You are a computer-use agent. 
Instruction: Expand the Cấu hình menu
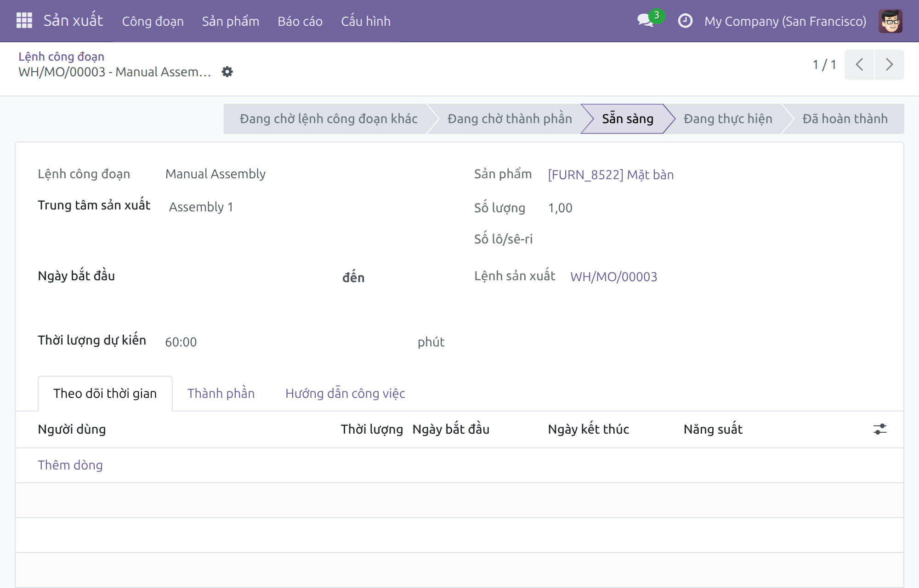(x=366, y=21)
